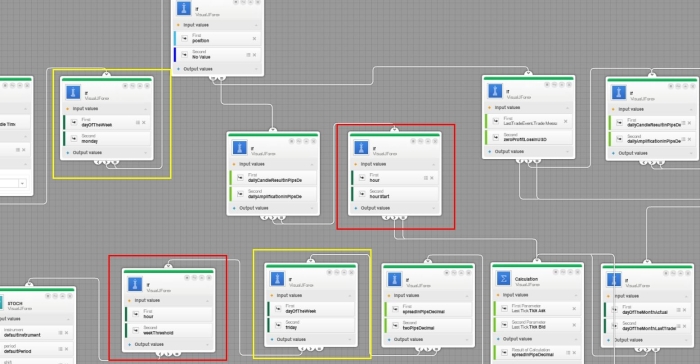Click the variable arrow icon beside the position input

point(184,38)
